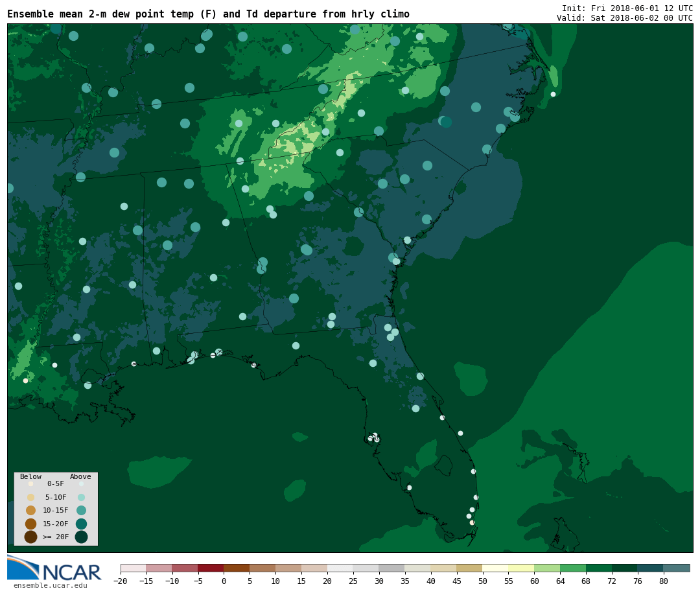Click the Valid: Sat 2018-06-02 00 UTC text
This screenshot has width=700, height=593.
click(624, 18)
